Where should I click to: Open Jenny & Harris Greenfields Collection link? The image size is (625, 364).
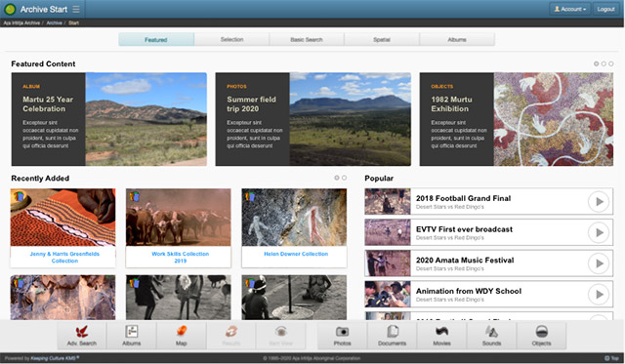(x=64, y=257)
